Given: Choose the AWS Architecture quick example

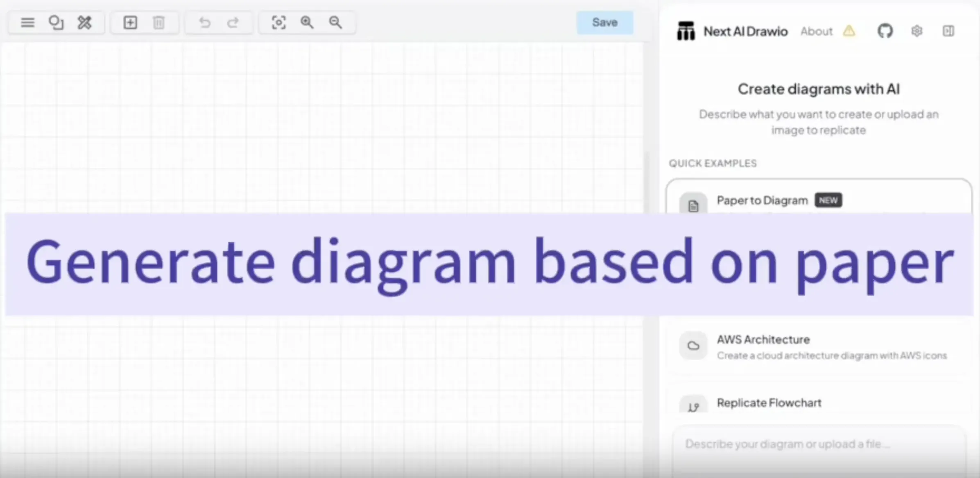Looking at the screenshot, I should click(x=763, y=346).
